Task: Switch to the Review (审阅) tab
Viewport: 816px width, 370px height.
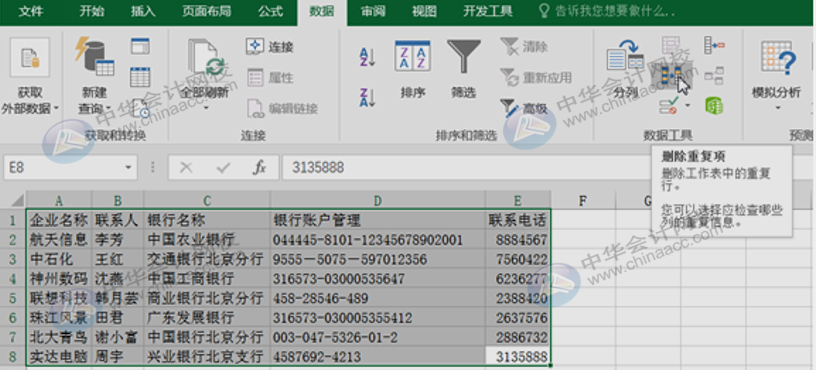Action: tap(373, 11)
